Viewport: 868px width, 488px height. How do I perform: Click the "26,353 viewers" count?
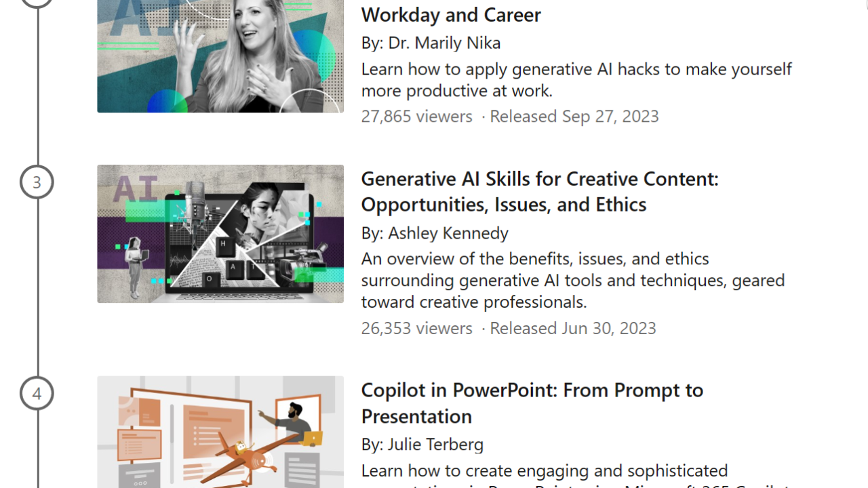pos(416,329)
